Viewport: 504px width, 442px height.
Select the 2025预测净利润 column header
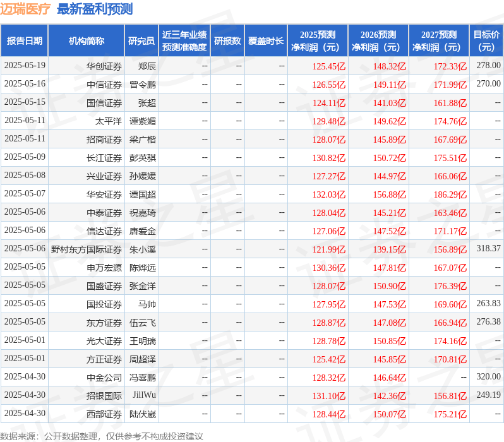click(x=318, y=41)
